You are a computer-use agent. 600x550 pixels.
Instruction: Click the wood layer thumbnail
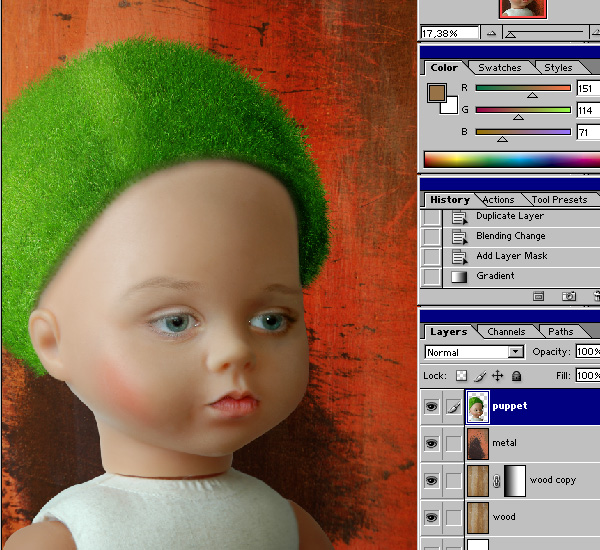pos(478,518)
